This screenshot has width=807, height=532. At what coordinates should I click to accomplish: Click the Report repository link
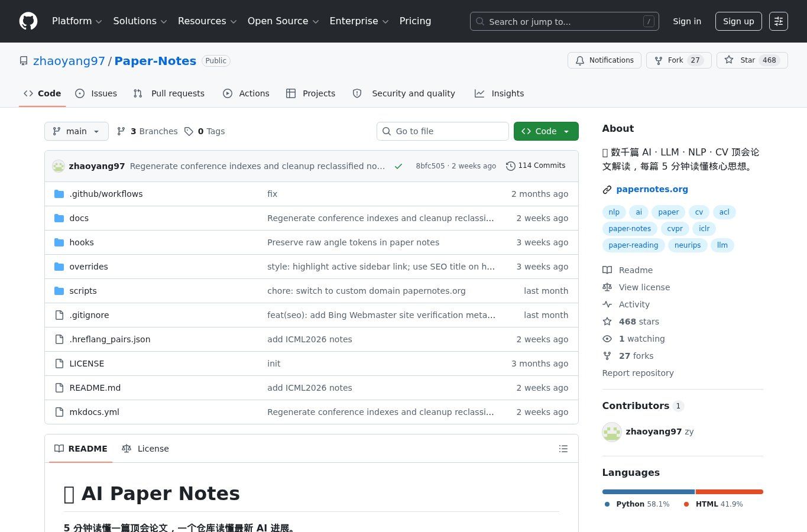pos(638,373)
